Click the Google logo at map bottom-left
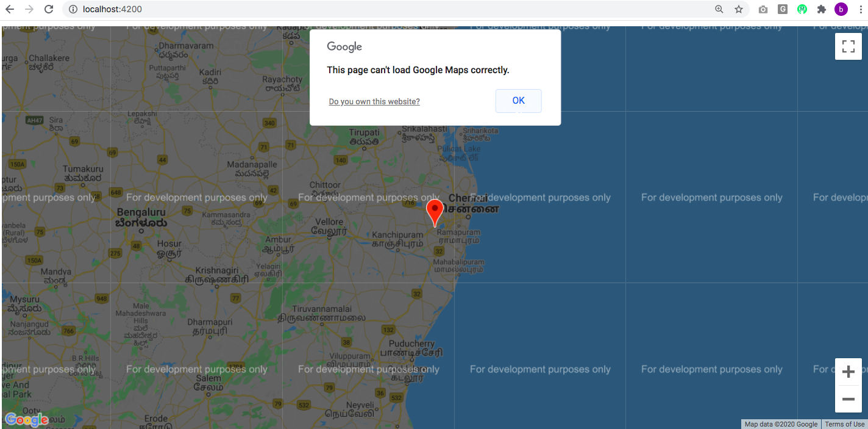The height and width of the screenshot is (429, 868). [27, 420]
